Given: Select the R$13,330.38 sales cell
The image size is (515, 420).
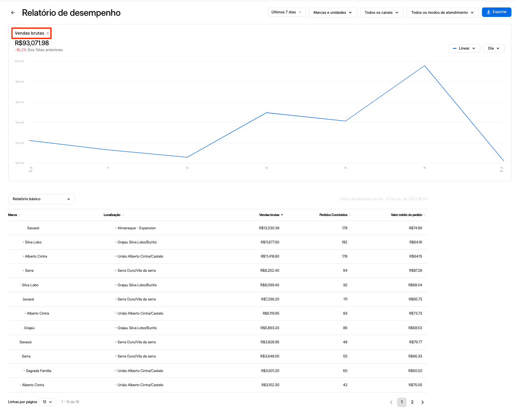Looking at the screenshot, I should click(269, 228).
